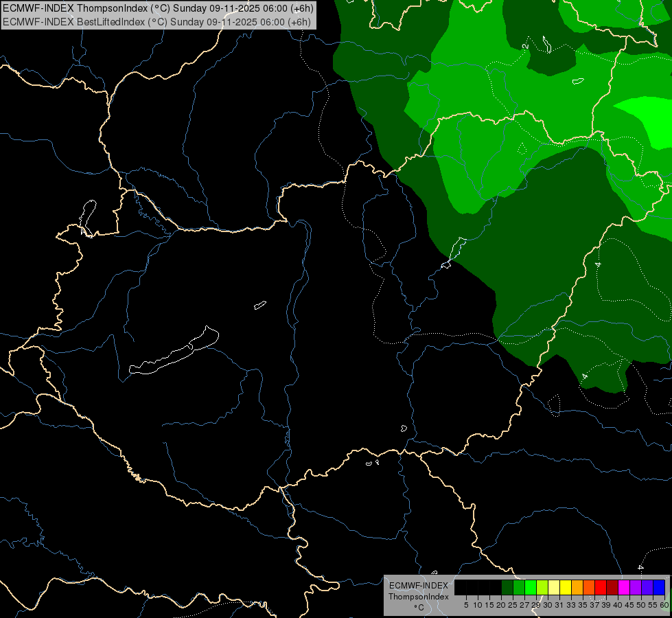672x618 pixels.
Task: Select the magenta 40-45 legend swatch
Action: 623,587
